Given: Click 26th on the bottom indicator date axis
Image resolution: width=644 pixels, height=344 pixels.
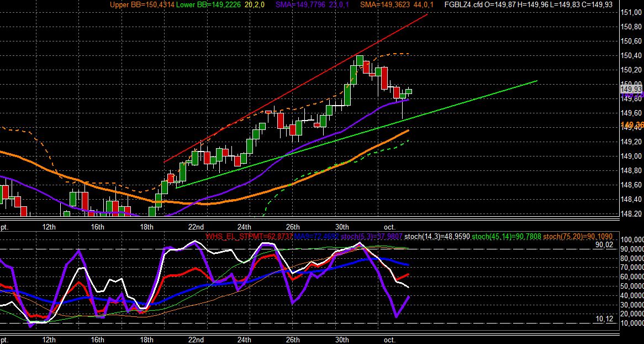Looking at the screenshot, I should click(x=293, y=340).
